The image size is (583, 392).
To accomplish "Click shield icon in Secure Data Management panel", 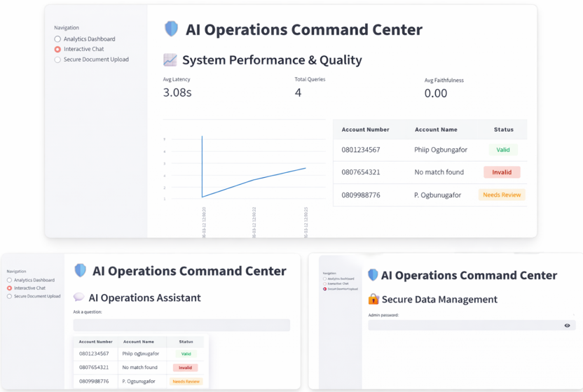I will (373, 275).
